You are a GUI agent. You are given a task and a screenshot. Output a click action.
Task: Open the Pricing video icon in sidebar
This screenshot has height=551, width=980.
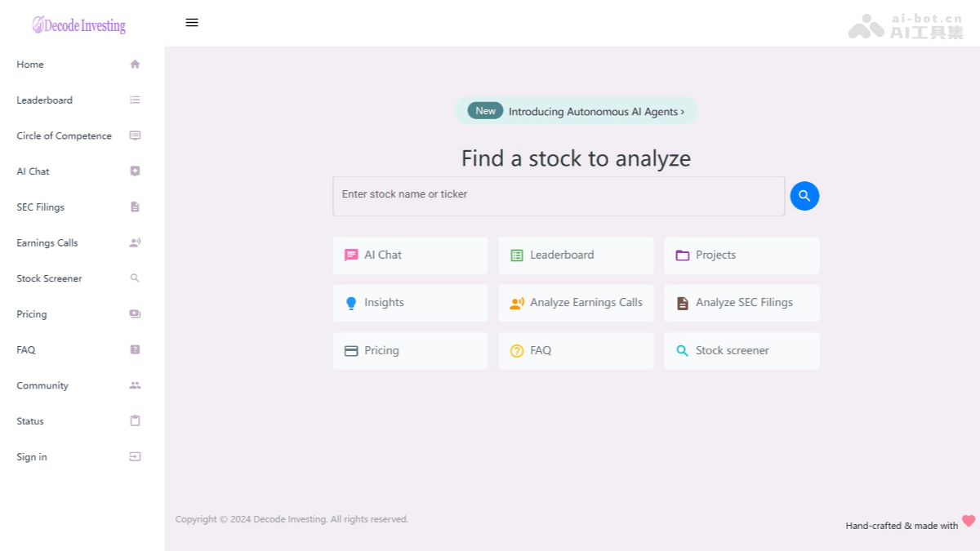point(135,313)
